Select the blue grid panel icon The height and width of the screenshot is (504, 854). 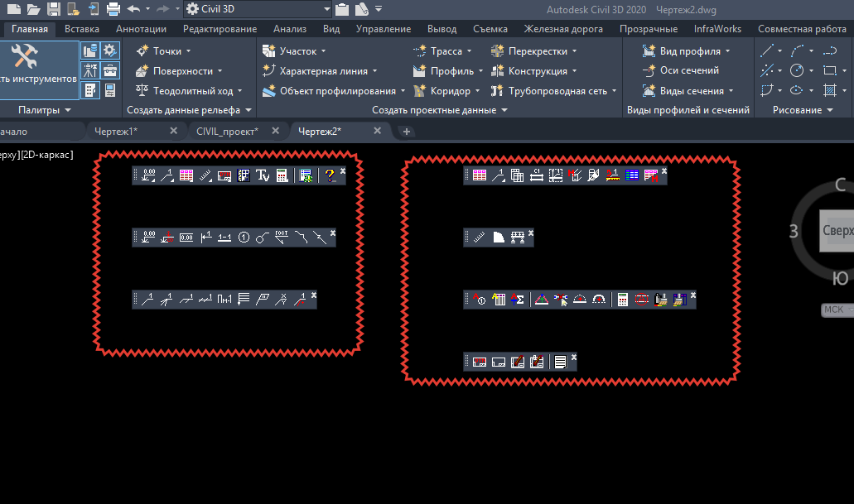(x=244, y=175)
